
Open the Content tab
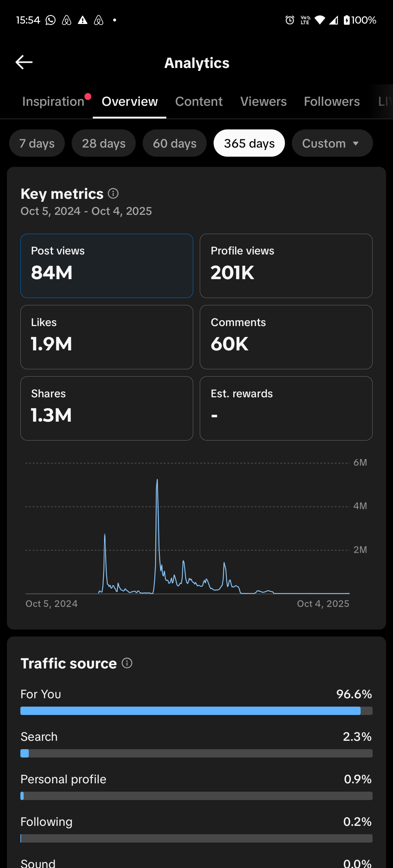coord(199,101)
